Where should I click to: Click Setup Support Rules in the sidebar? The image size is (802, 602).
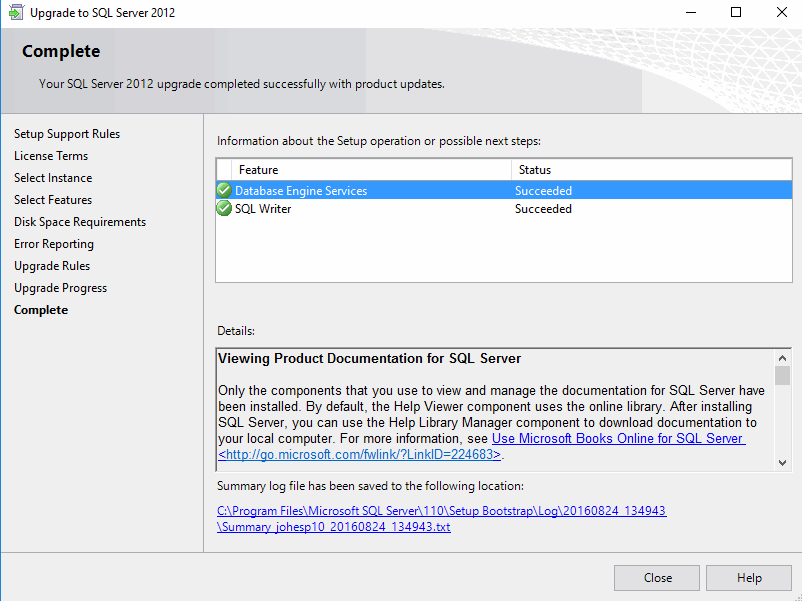(x=67, y=134)
